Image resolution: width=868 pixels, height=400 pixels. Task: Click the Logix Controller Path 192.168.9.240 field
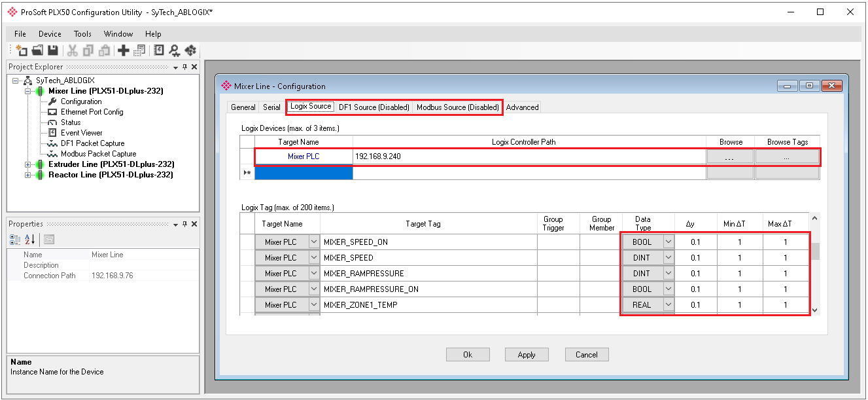(529, 157)
